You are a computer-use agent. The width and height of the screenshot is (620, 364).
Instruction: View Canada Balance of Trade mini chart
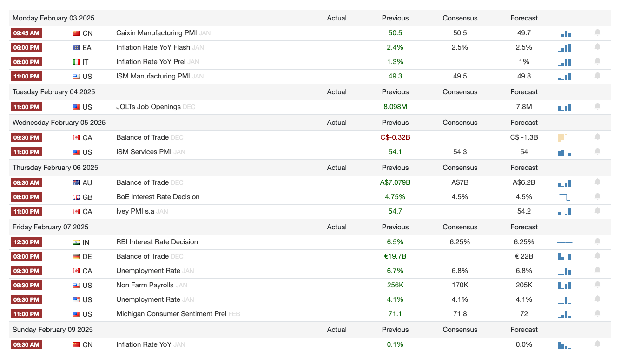pyautogui.click(x=564, y=137)
